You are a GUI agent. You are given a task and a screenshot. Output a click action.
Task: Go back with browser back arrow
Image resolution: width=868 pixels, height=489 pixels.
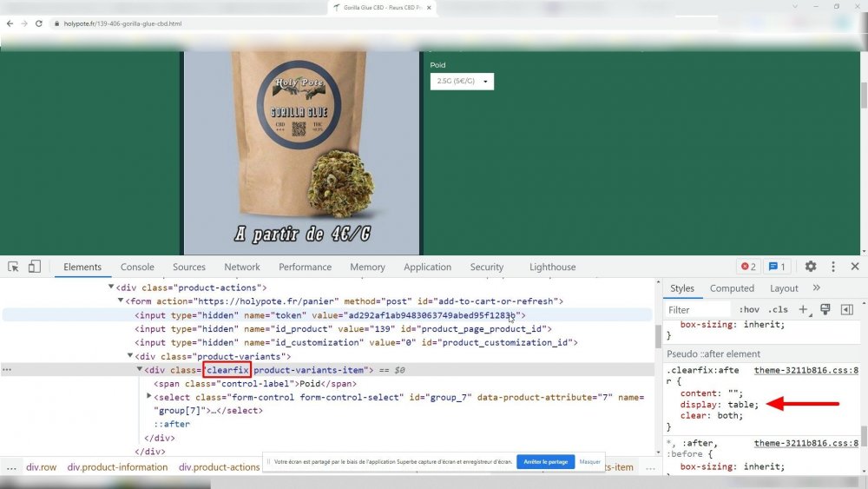click(x=10, y=23)
